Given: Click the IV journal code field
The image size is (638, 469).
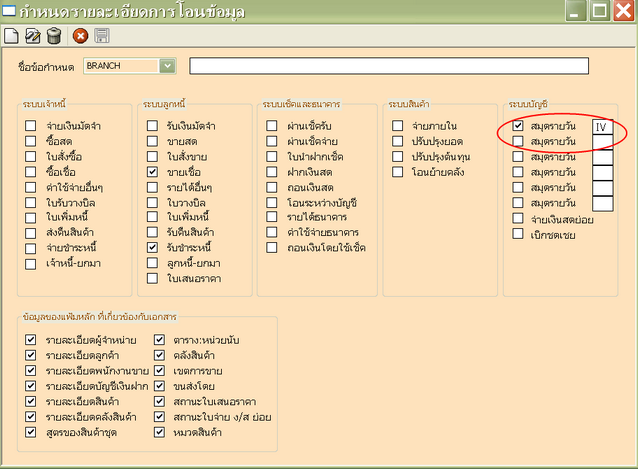Looking at the screenshot, I should tap(602, 128).
